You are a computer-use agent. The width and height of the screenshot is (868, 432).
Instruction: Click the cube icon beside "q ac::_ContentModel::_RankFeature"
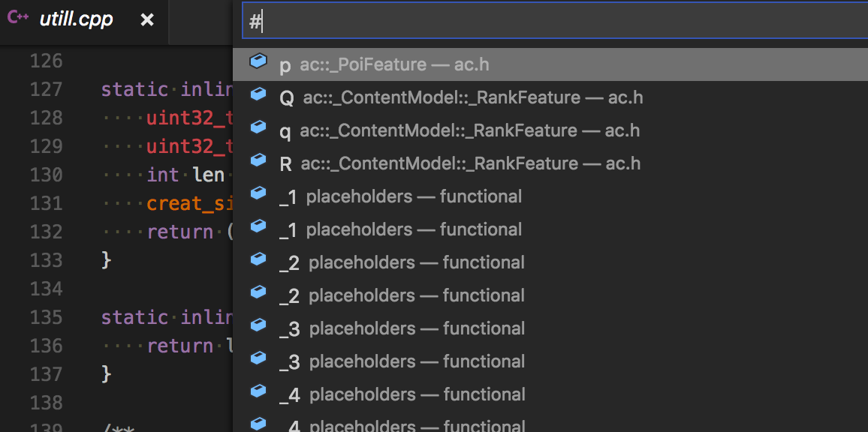(x=258, y=130)
